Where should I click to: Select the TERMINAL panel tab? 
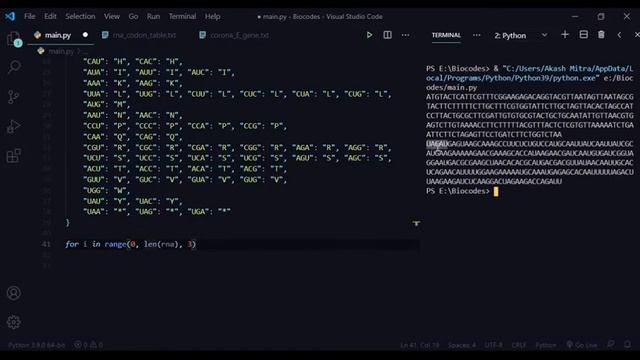[x=446, y=35]
